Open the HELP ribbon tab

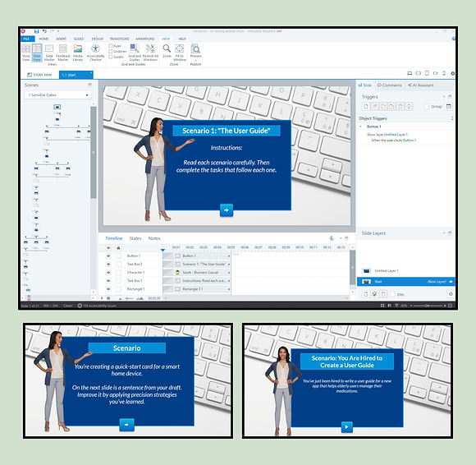(x=182, y=39)
